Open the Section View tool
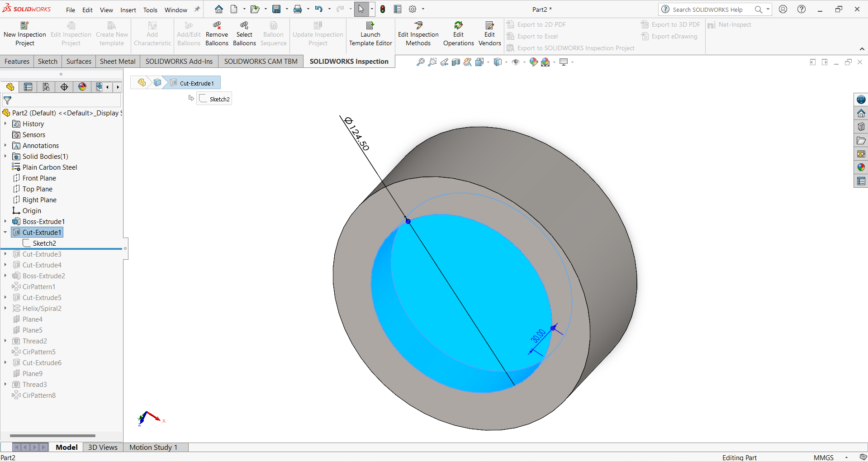868x462 pixels. pyautogui.click(x=456, y=62)
